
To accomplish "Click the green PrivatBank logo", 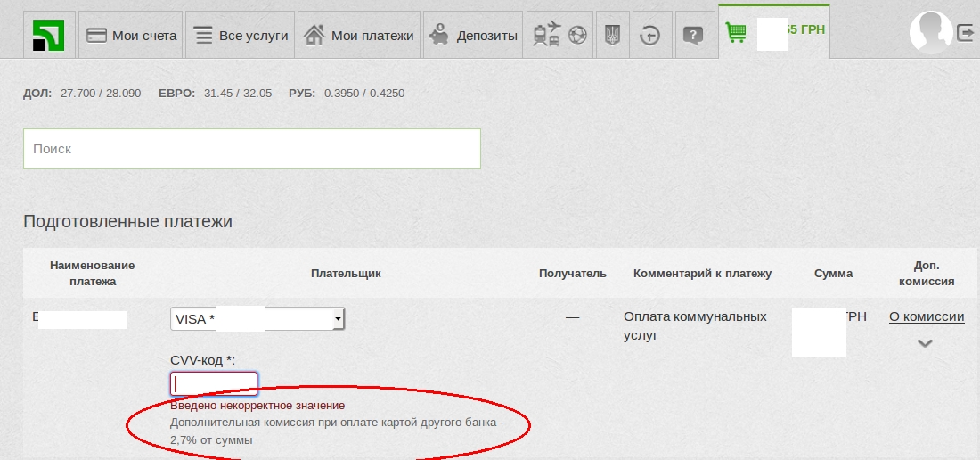I will [x=49, y=35].
